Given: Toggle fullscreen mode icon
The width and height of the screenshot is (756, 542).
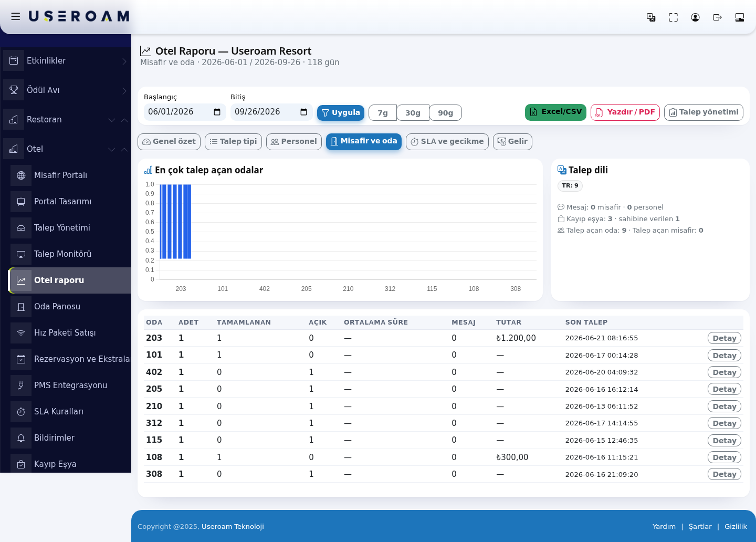Looking at the screenshot, I should 673,17.
